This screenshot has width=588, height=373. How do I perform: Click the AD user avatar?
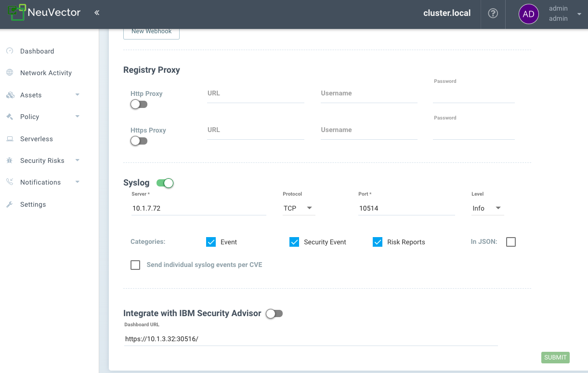click(x=528, y=14)
